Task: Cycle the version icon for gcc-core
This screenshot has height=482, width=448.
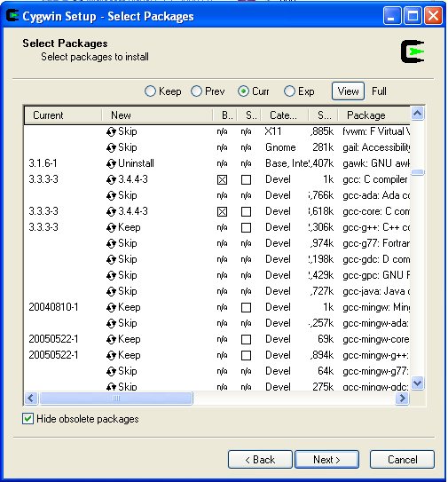Action: tap(111, 212)
